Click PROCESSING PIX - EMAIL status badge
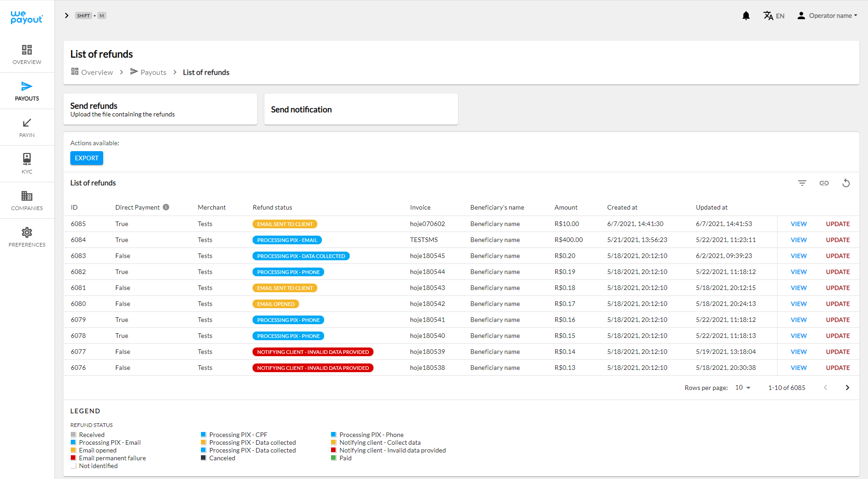The width and height of the screenshot is (868, 479). [x=287, y=240]
